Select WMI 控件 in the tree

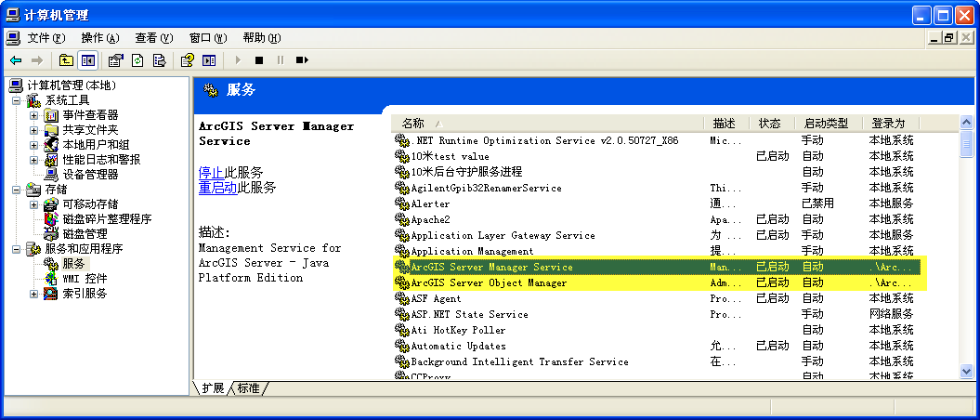(x=85, y=279)
